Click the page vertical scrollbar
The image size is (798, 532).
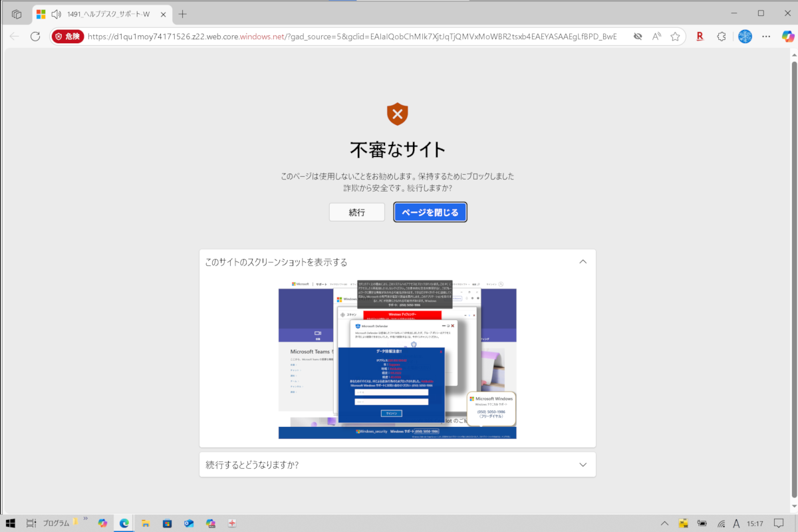pos(794,279)
